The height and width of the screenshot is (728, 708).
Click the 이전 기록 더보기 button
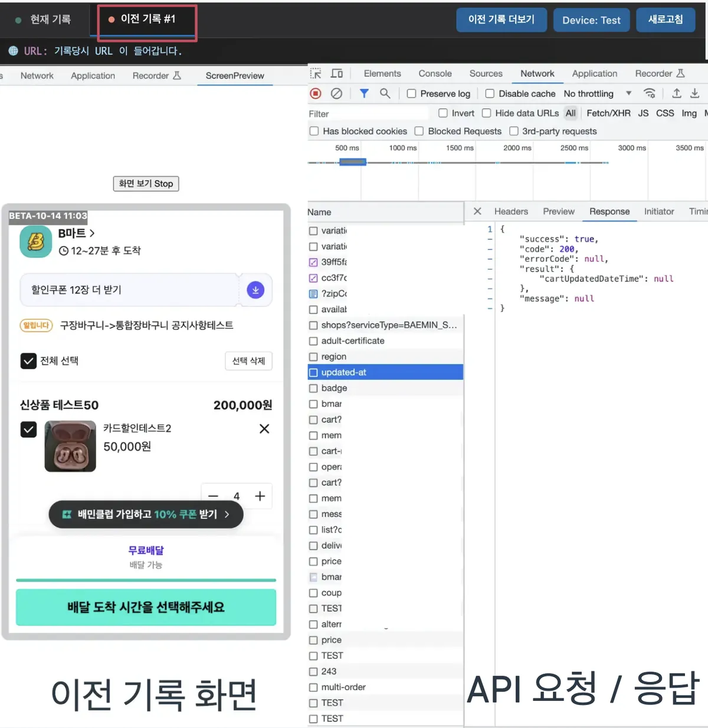[x=501, y=19]
